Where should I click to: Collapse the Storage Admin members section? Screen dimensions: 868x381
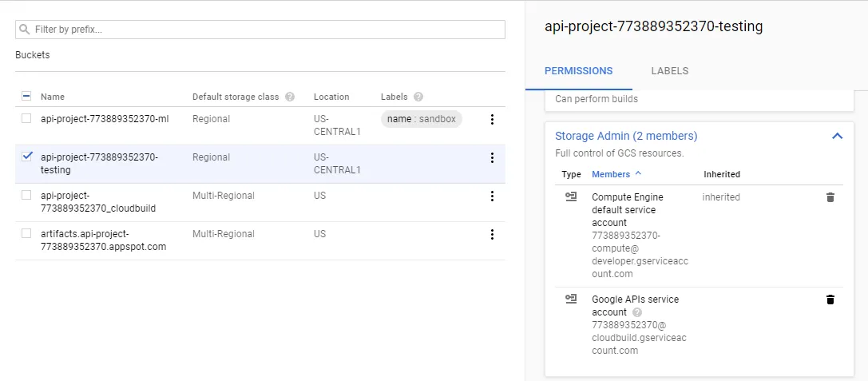[x=837, y=136]
